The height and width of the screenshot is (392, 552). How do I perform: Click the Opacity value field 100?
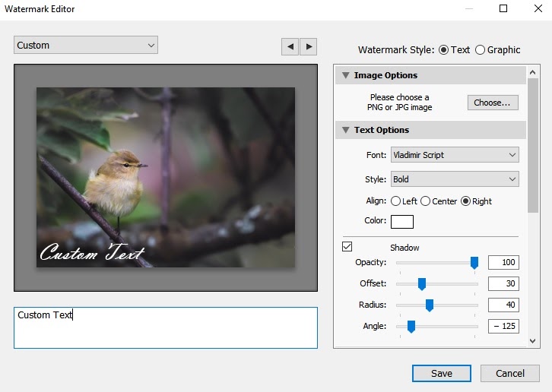click(x=503, y=263)
